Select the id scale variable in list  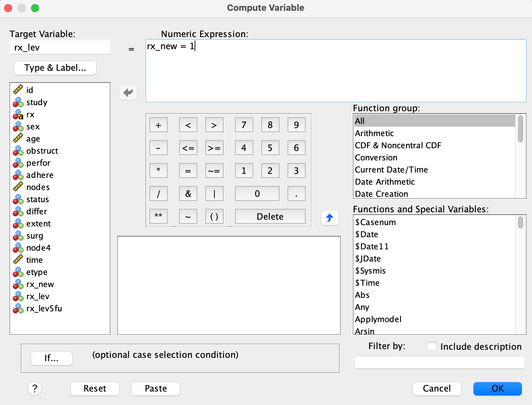(x=30, y=90)
